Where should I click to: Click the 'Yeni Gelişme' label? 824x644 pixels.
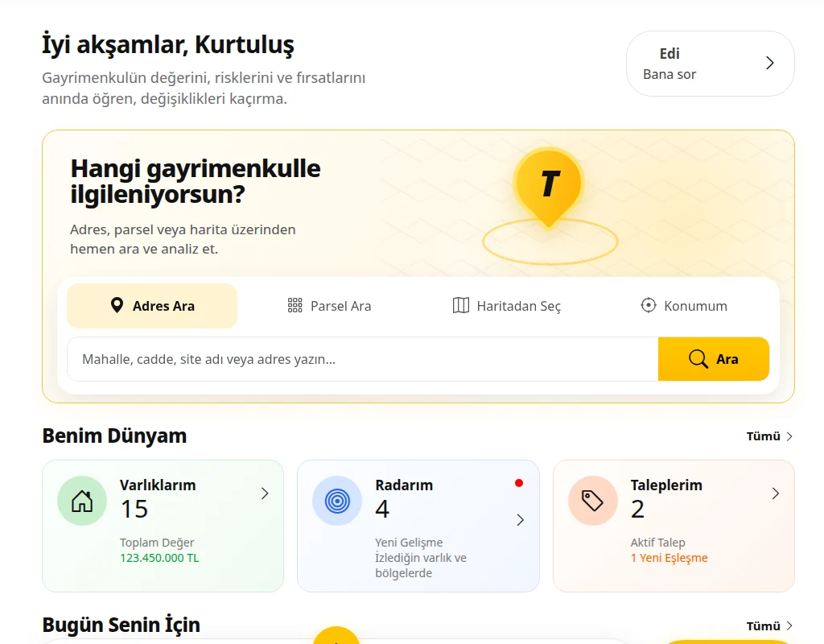[409, 543]
